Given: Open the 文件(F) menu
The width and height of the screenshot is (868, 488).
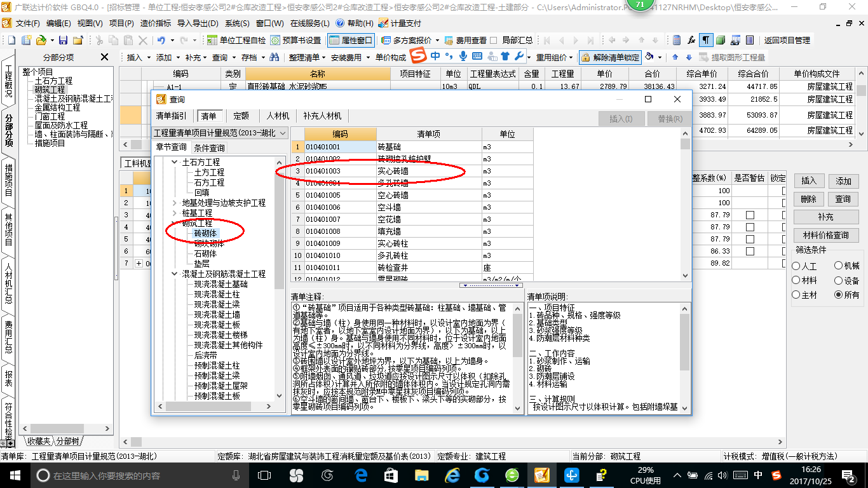Looking at the screenshot, I should [x=28, y=23].
